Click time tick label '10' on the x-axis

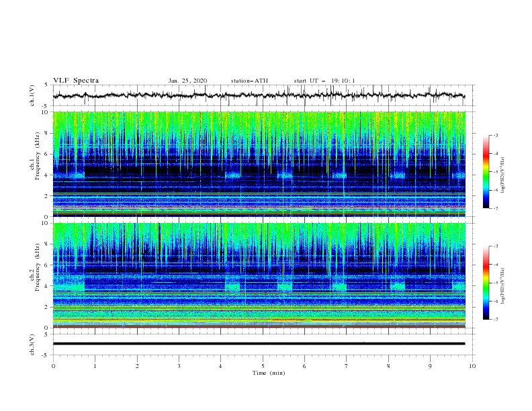point(472,366)
